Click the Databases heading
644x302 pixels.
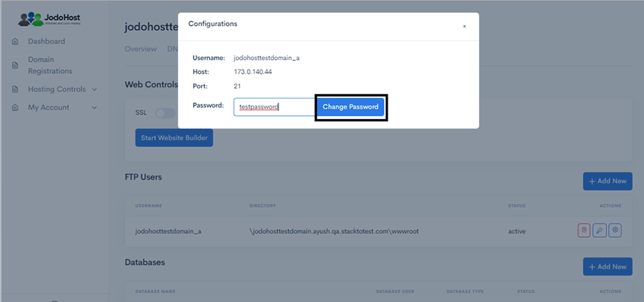coord(145,261)
